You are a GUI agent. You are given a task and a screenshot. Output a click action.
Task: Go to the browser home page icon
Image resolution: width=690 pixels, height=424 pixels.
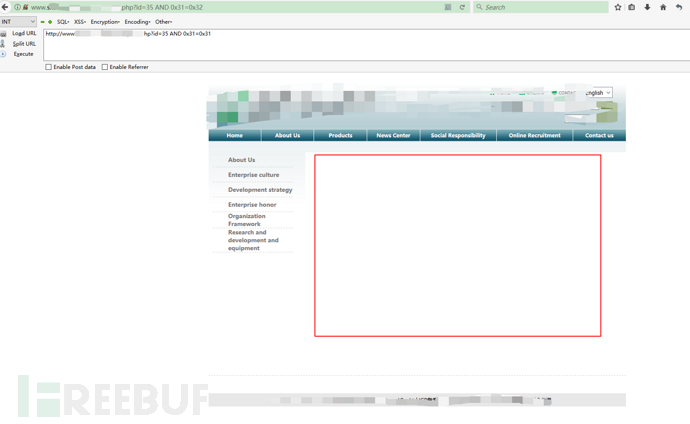[663, 7]
